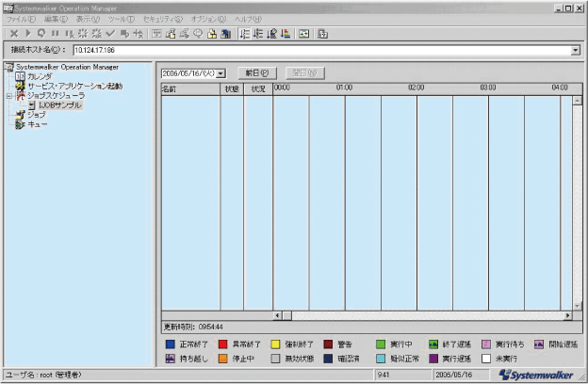This screenshot has height=384, width=588.
Task: Open the ファイル menu
Action: 21,19
